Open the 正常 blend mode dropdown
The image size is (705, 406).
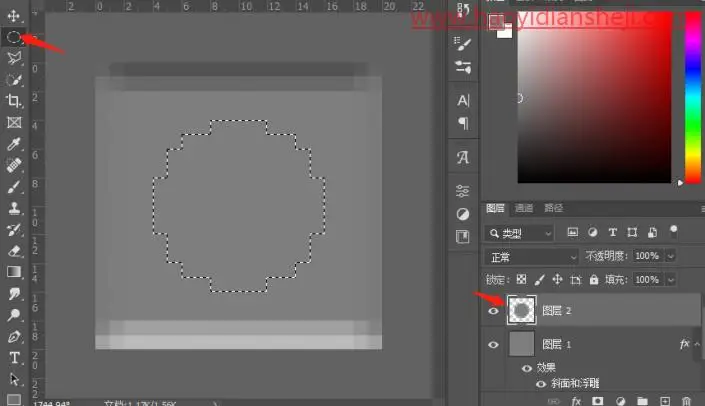tap(531, 257)
